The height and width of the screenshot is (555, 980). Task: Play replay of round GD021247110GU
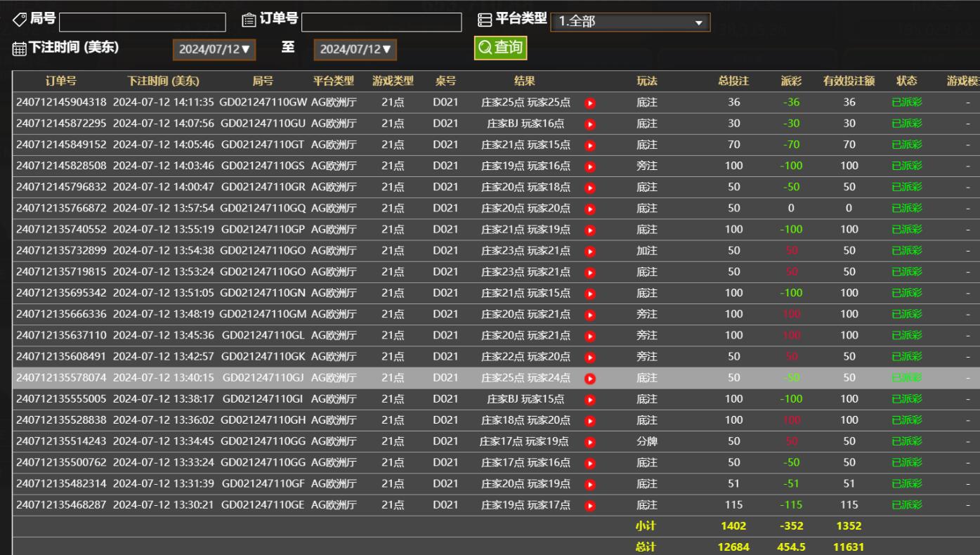(x=590, y=124)
